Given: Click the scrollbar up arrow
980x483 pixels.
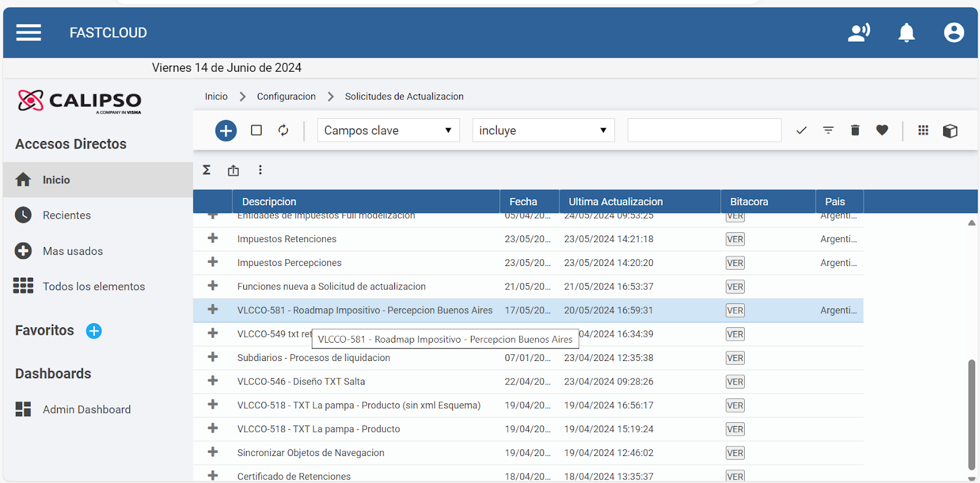Looking at the screenshot, I should (971, 223).
